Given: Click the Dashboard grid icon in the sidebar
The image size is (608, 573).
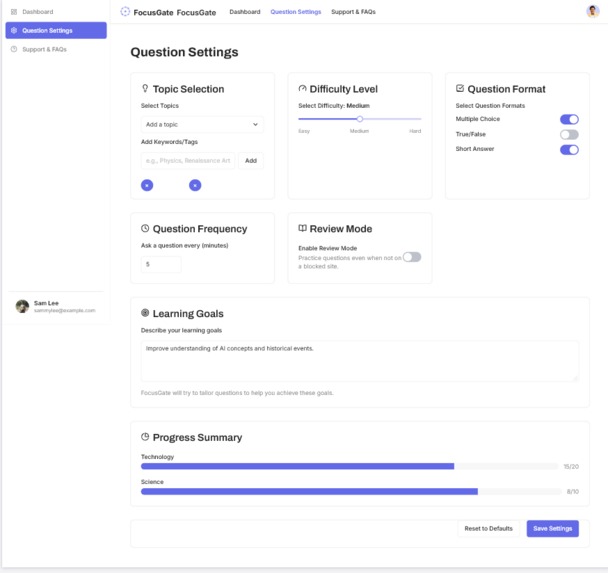Looking at the screenshot, I should [x=14, y=12].
